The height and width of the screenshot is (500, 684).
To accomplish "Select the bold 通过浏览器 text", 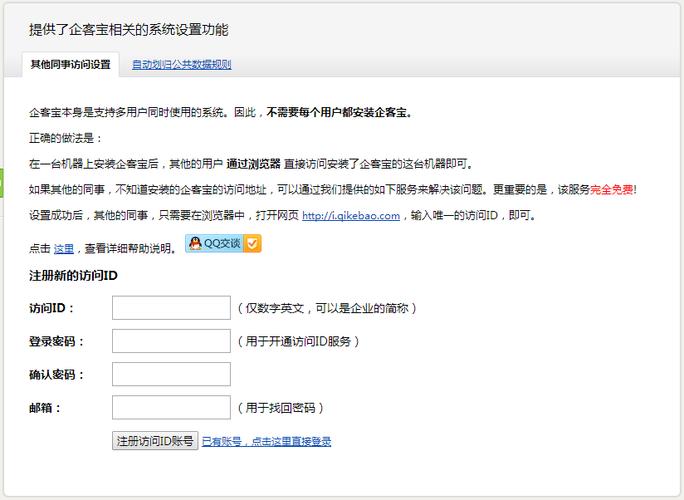I will click(253, 164).
